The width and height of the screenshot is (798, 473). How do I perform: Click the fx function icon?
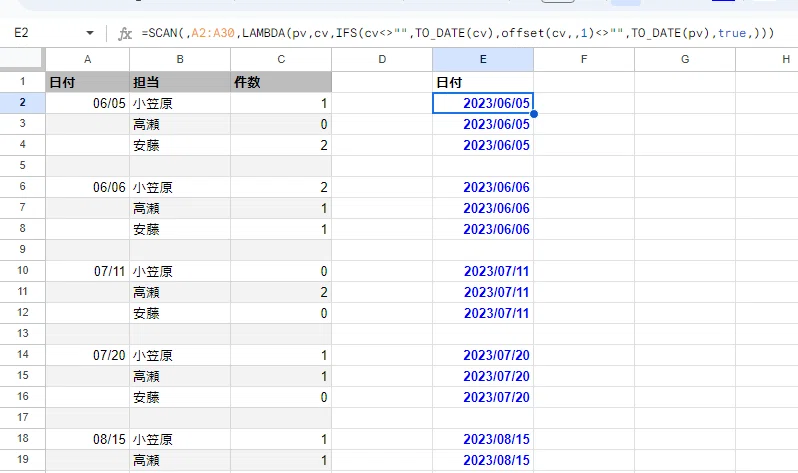125,34
